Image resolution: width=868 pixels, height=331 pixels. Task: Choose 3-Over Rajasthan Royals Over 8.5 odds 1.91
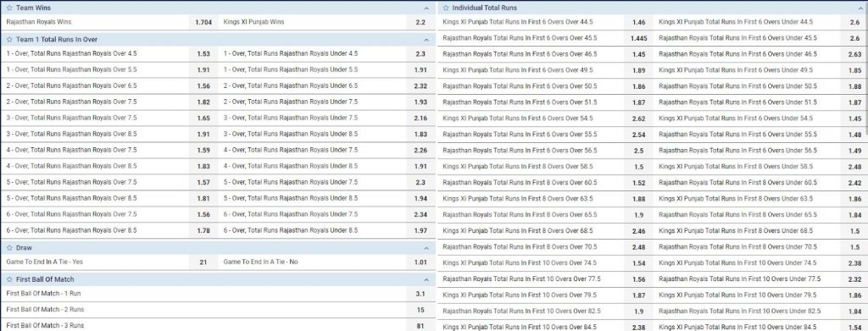[x=203, y=135]
